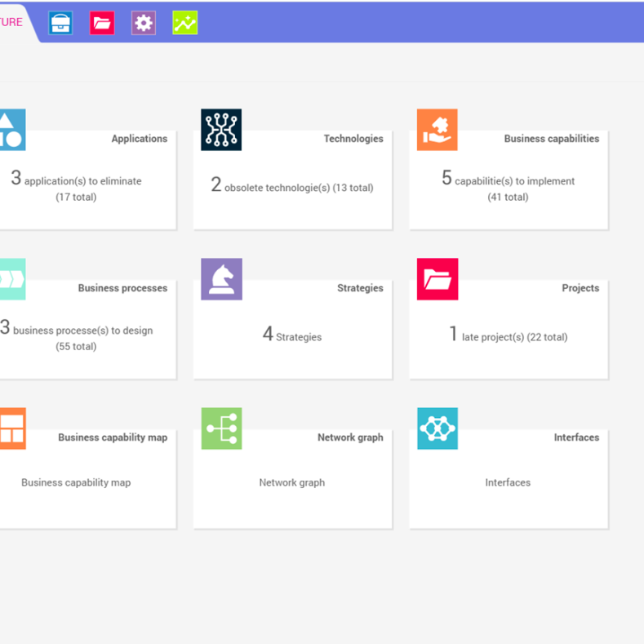Open the Interfaces text link in the tile
Image resolution: width=644 pixels, height=644 pixels.
click(x=508, y=482)
